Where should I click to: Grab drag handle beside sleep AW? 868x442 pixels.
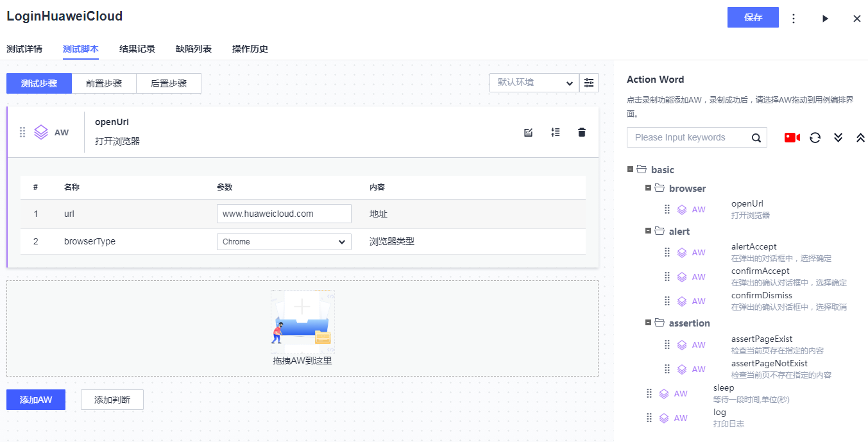[x=649, y=393]
